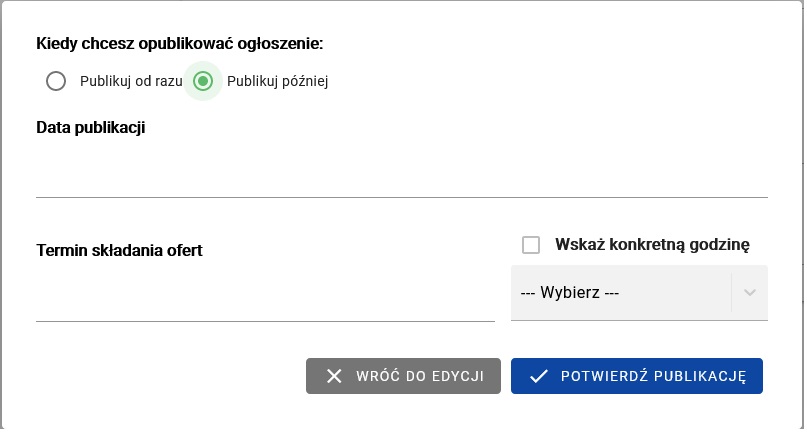The image size is (807, 434).
Task: Click the "Termin składania ofert" field label
Action: pyautogui.click(x=119, y=250)
